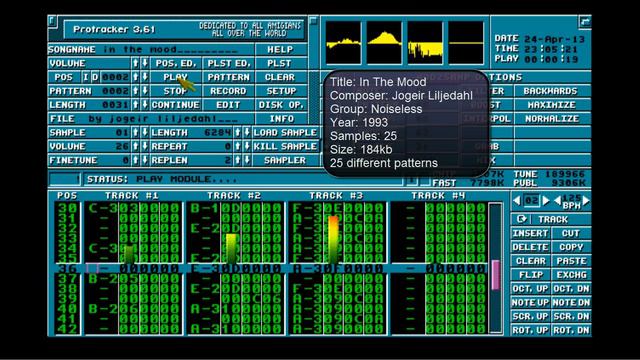Screen dimensions: 640x360
Task: Transpose with OCT. UP button
Action: point(531,289)
